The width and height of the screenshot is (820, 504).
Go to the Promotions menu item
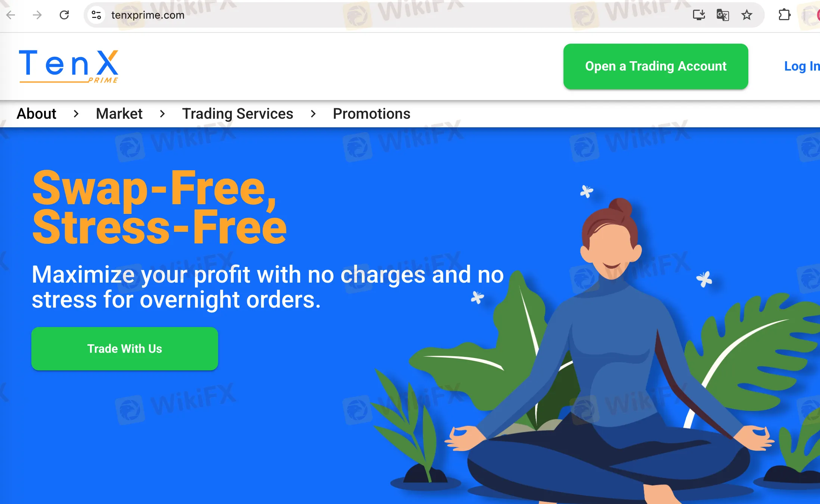pyautogui.click(x=372, y=113)
